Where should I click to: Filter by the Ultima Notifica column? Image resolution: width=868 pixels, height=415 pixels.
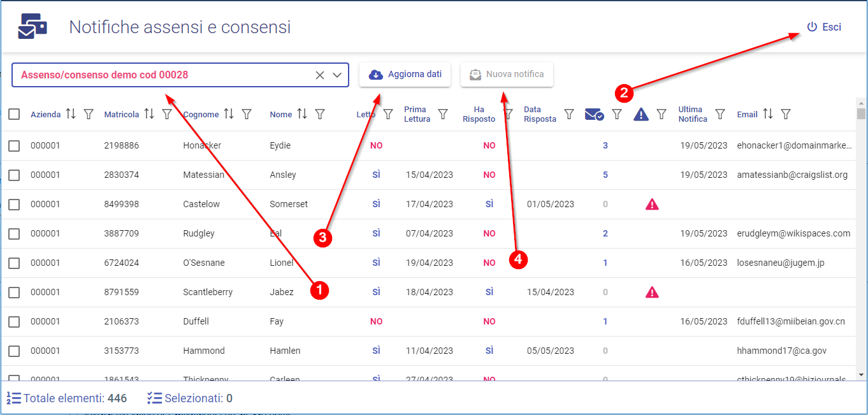(720, 114)
